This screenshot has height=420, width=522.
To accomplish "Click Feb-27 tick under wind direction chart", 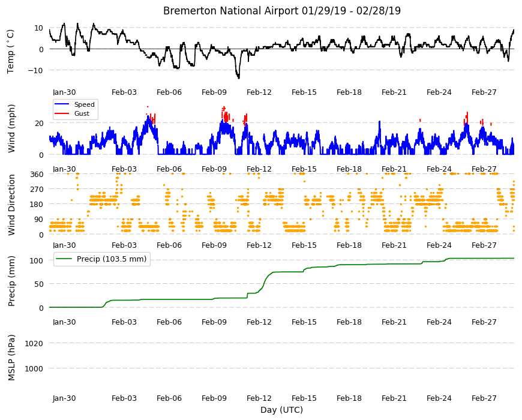I will [x=484, y=245].
